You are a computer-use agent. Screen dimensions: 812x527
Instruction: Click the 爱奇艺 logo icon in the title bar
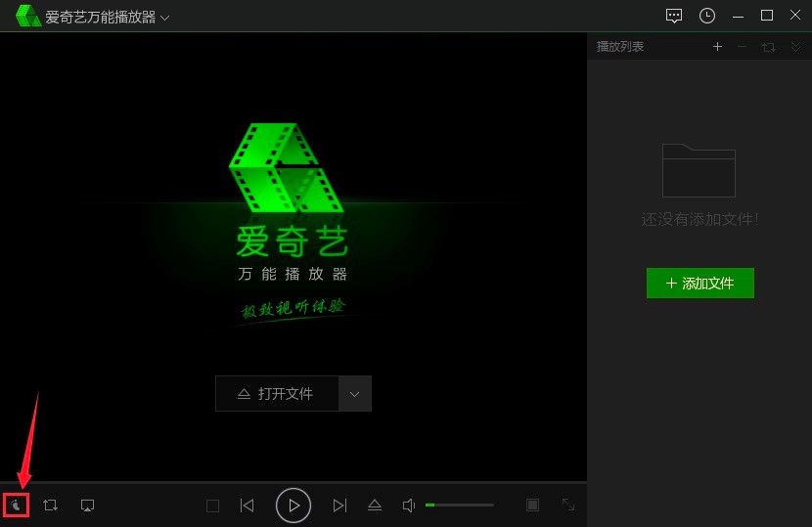28,16
